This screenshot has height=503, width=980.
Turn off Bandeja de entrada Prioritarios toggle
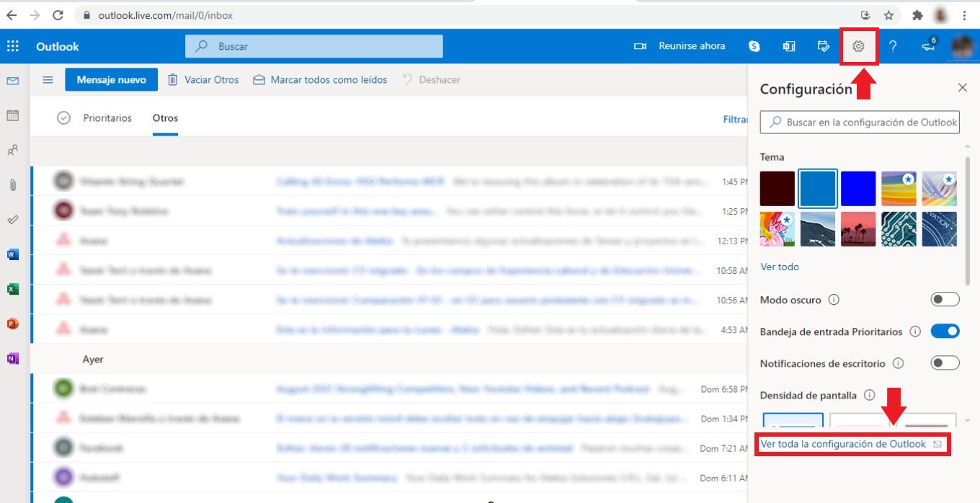click(x=945, y=331)
